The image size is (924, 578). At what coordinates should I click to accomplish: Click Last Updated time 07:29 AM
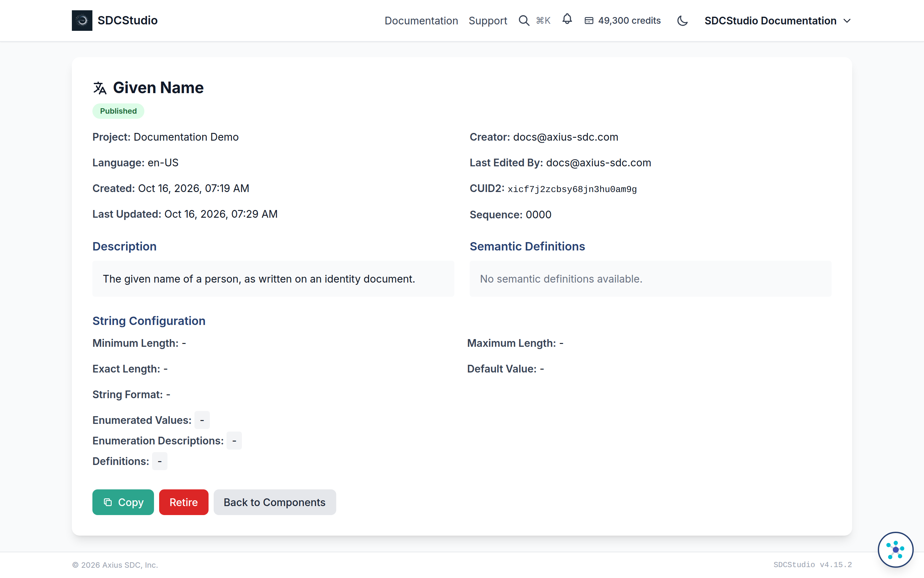click(254, 214)
